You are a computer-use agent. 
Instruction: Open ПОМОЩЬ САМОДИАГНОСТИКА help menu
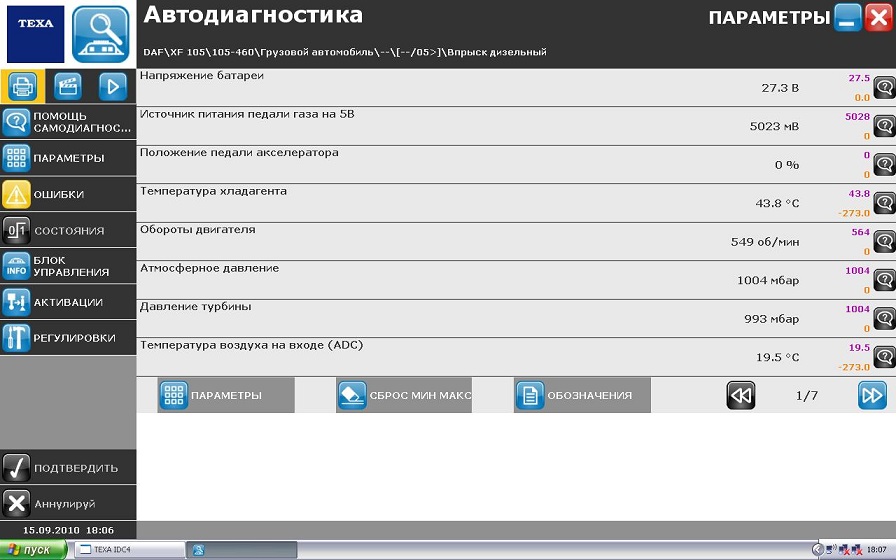pyautogui.click(x=68, y=122)
